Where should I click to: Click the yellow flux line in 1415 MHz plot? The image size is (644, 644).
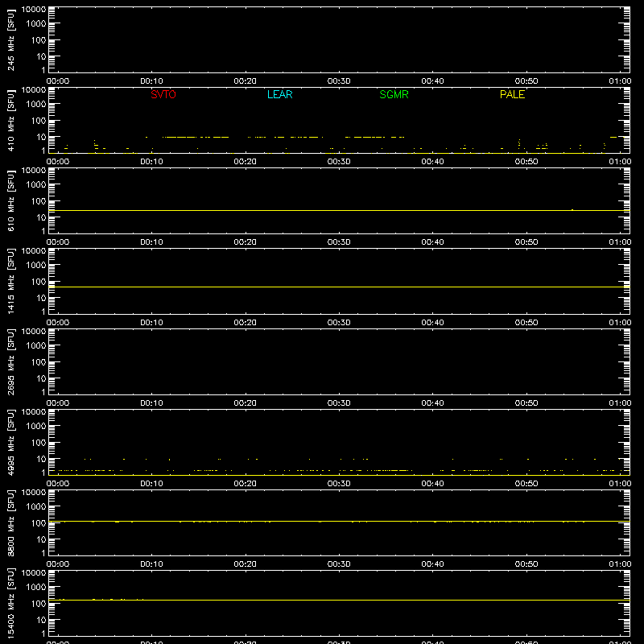tap(339, 287)
